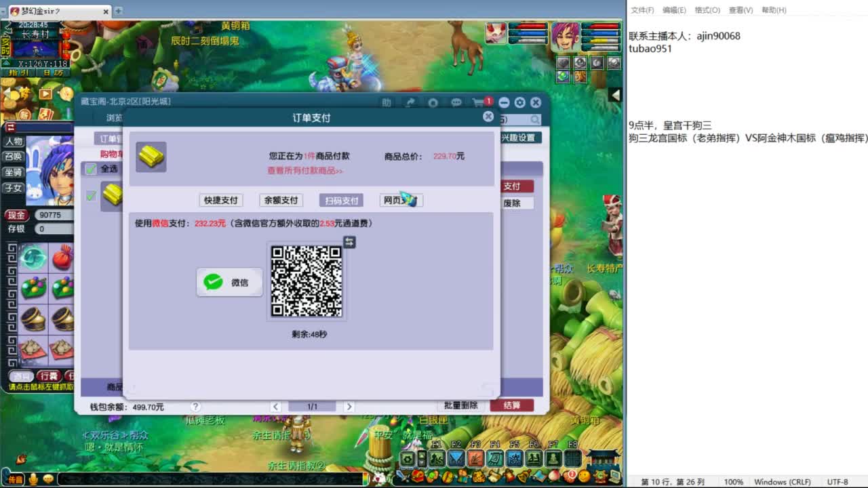The width and height of the screenshot is (868, 488).
Task: Click the share arrow icon in 藏宝阁 title bar
Action: pyautogui.click(x=410, y=103)
